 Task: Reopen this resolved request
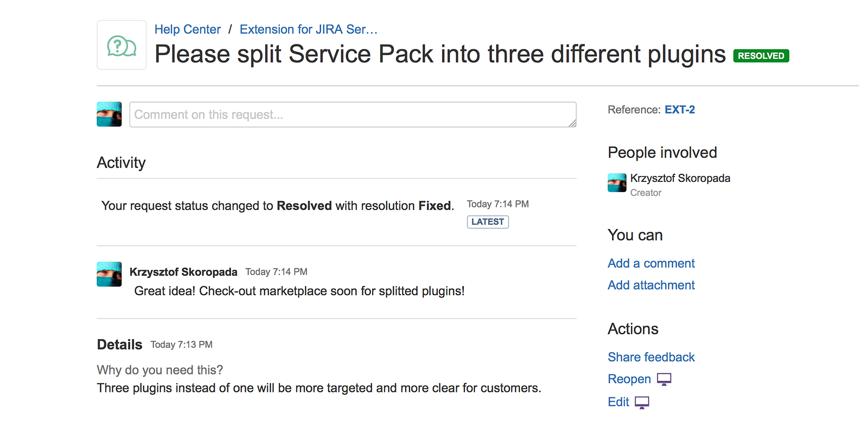click(629, 379)
